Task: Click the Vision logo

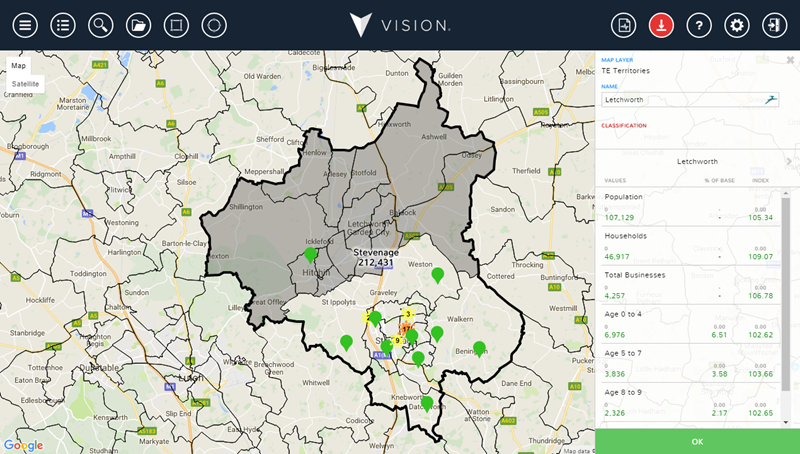Action: point(399,25)
